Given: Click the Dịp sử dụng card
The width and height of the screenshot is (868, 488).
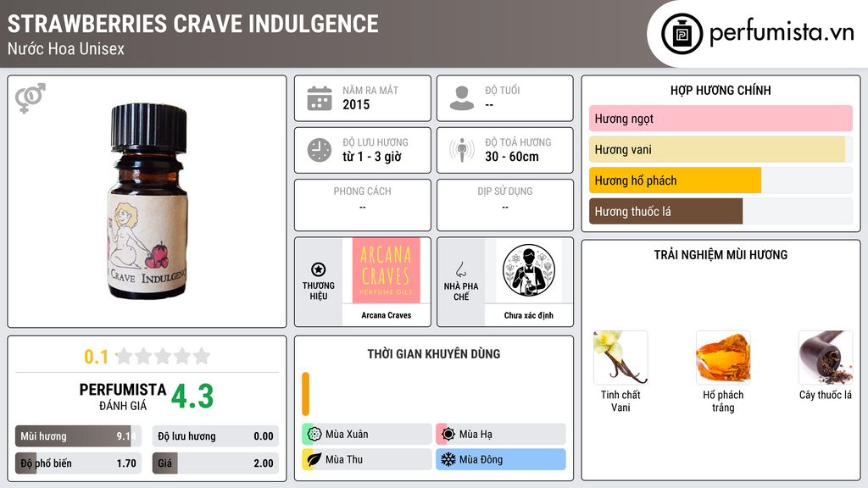Looking at the screenshot, I should tap(505, 205).
